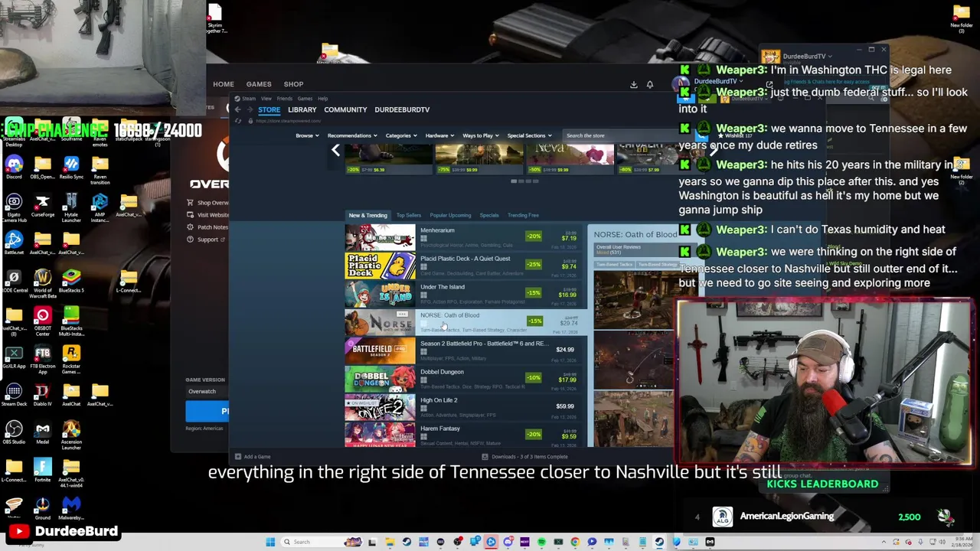Open Ascension Launcher desktop icon

tap(71, 435)
